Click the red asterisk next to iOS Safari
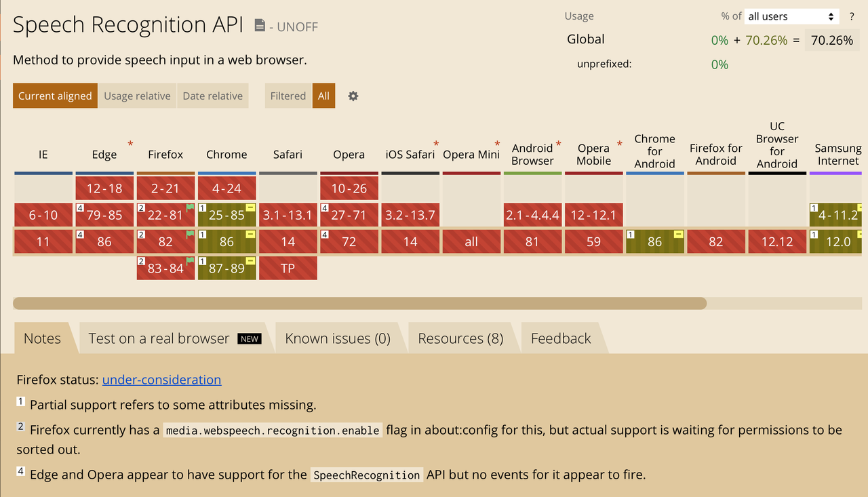 point(436,144)
